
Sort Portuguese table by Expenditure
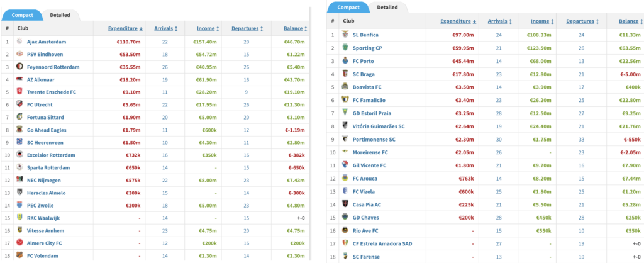pos(458,21)
